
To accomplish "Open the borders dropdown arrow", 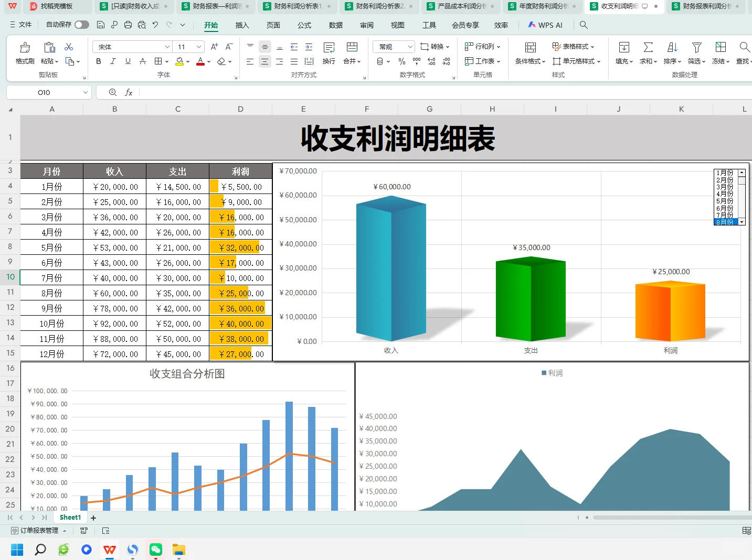I will [x=167, y=62].
